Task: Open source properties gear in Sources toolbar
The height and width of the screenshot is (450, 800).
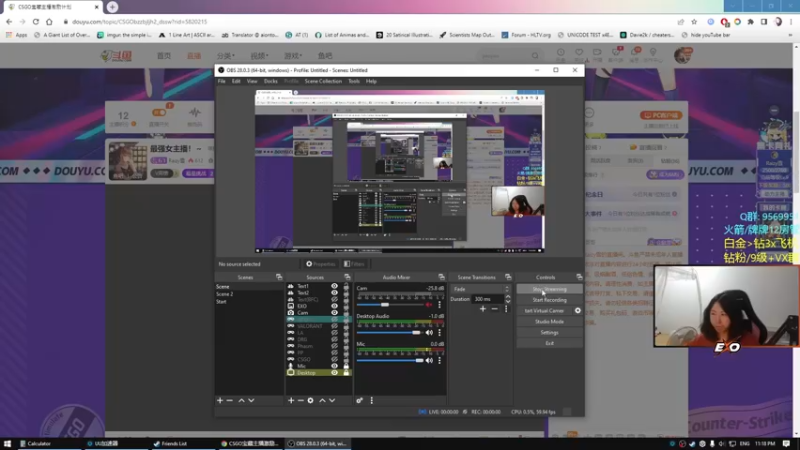Action: point(310,401)
